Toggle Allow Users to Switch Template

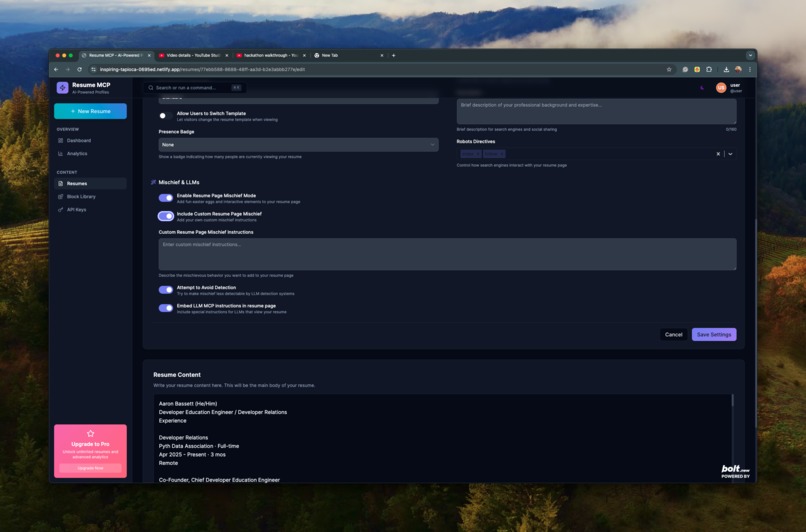(x=165, y=116)
